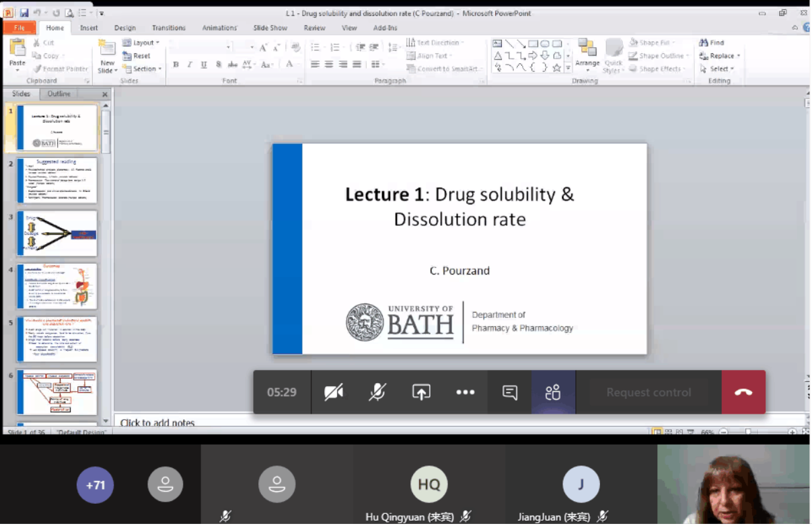Viewport: 812px width, 528px height.
Task: Click the Find button in Editing group
Action: click(712, 43)
